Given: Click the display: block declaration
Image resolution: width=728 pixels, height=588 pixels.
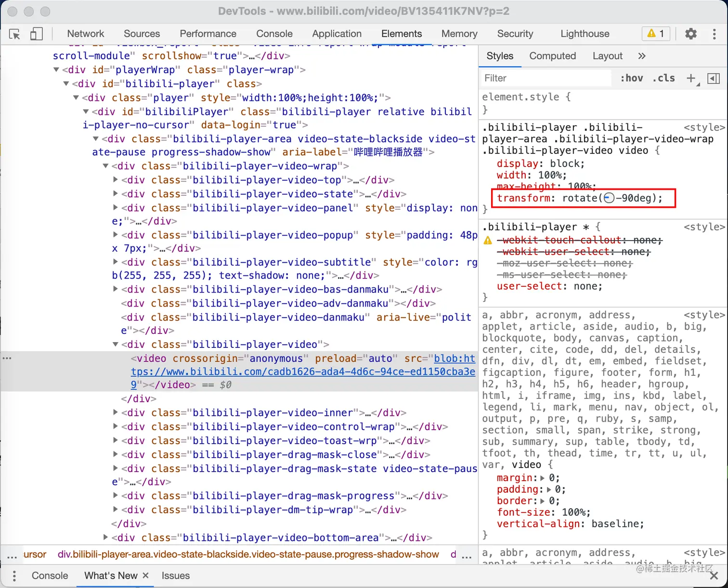Looking at the screenshot, I should pos(541,164).
